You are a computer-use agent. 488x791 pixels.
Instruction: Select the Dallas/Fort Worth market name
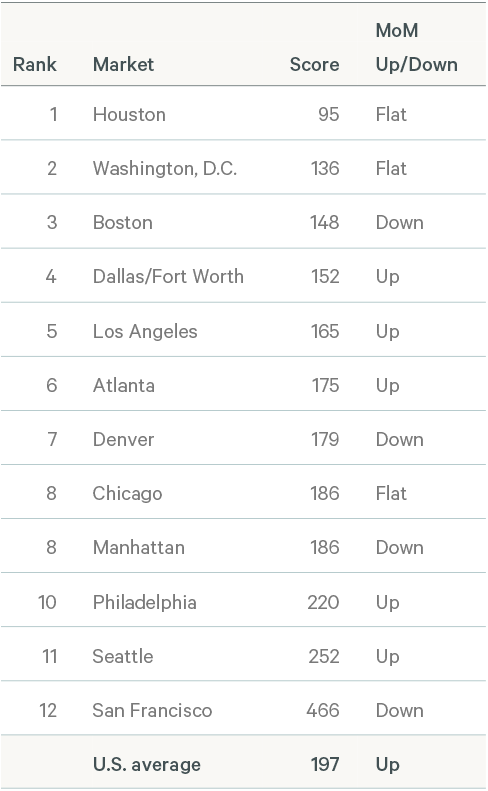point(168,276)
